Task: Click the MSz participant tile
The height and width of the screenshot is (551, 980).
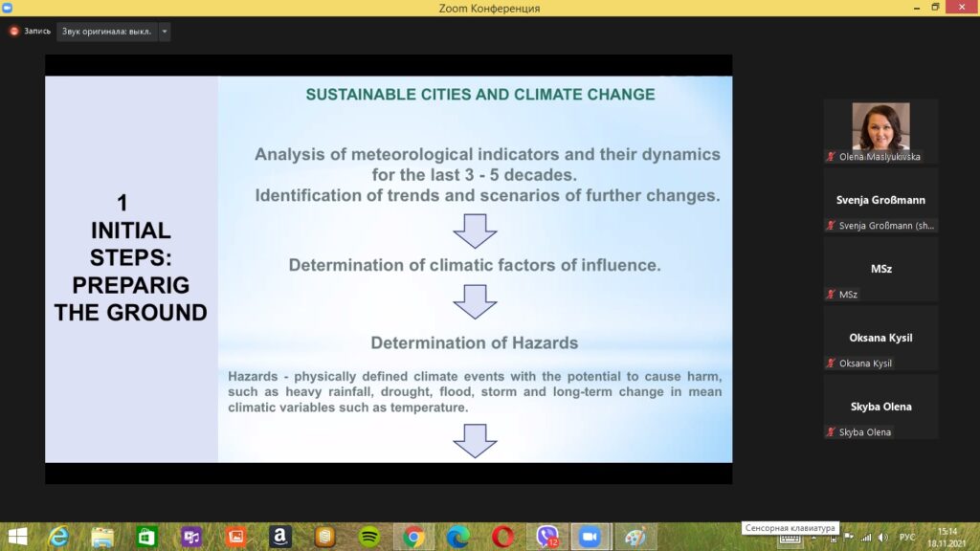Action: (x=880, y=269)
